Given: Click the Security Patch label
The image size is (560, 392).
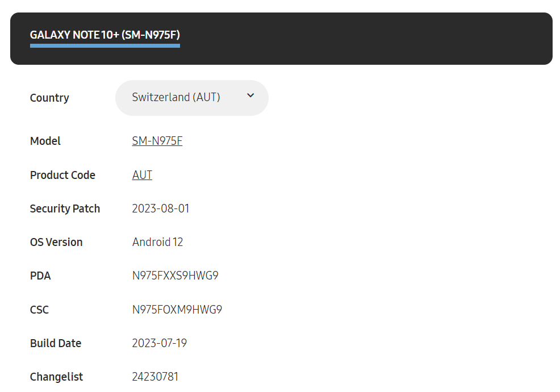Looking at the screenshot, I should pyautogui.click(x=65, y=208).
